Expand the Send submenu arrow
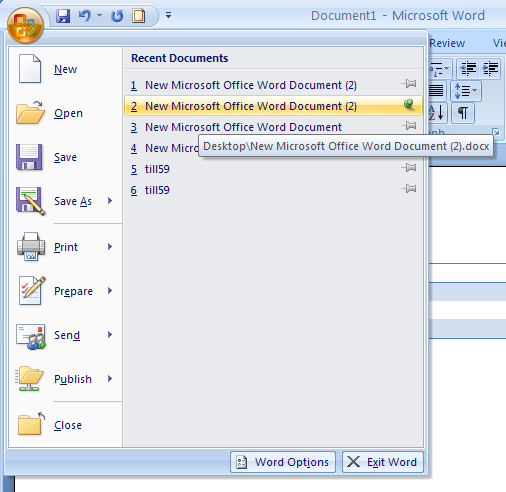 tap(110, 335)
